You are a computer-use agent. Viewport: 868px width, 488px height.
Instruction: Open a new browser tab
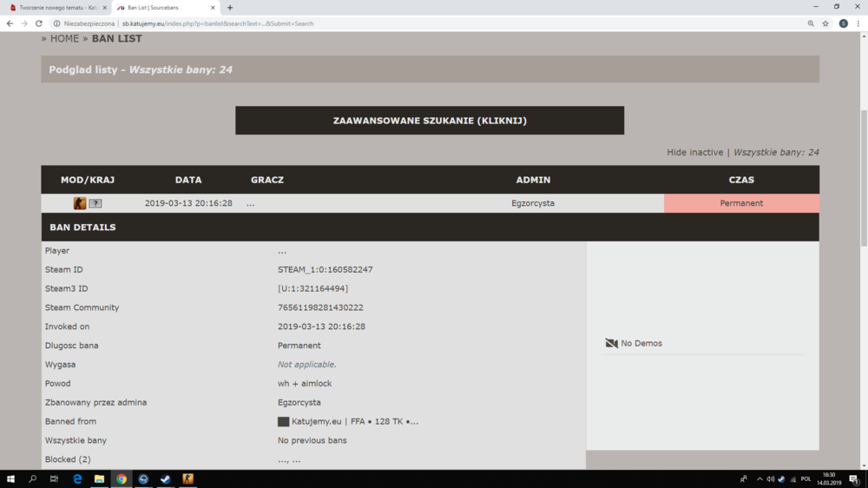pos(230,8)
